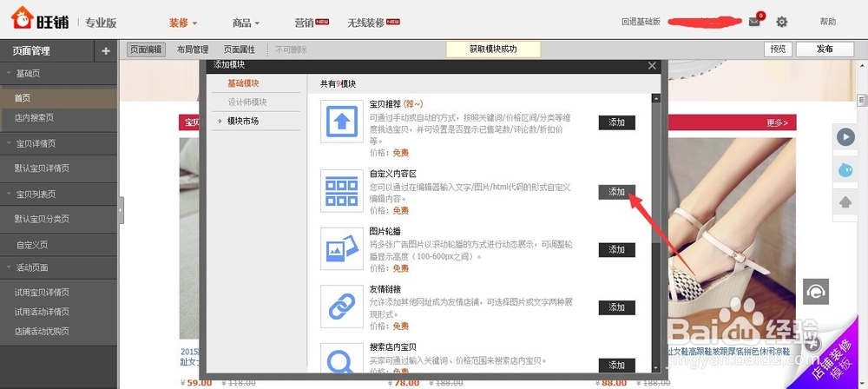Click the 页面管理 header
Viewport: 868px width, 389px height.
point(31,51)
